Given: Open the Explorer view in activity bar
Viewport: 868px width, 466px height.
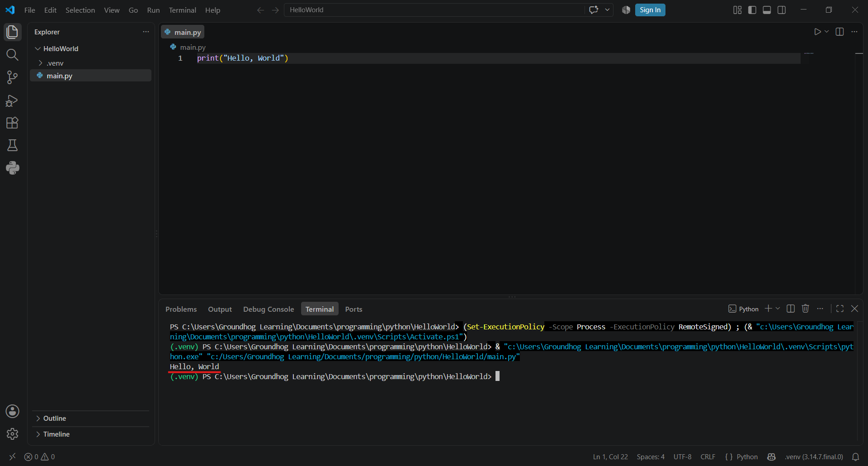Looking at the screenshot, I should tap(13, 32).
